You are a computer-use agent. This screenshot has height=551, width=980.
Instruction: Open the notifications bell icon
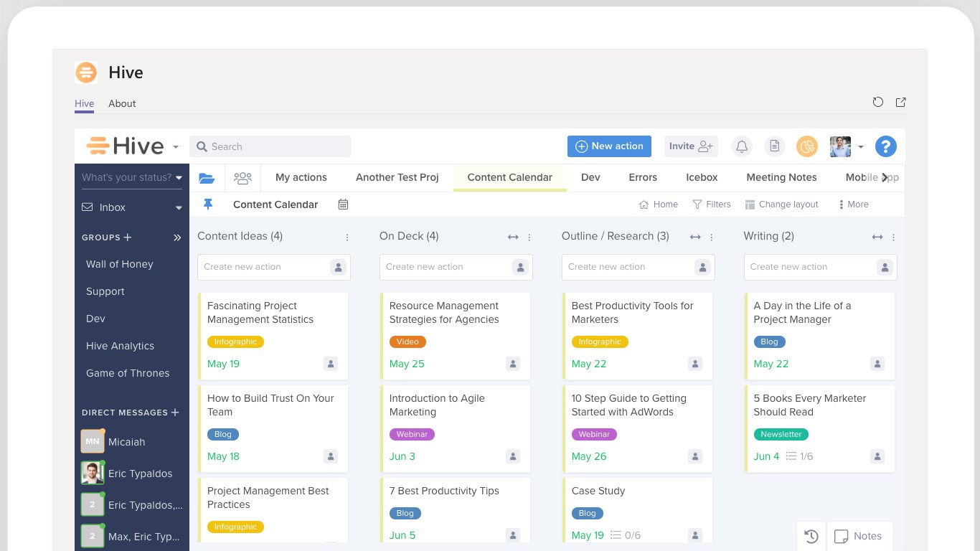742,146
